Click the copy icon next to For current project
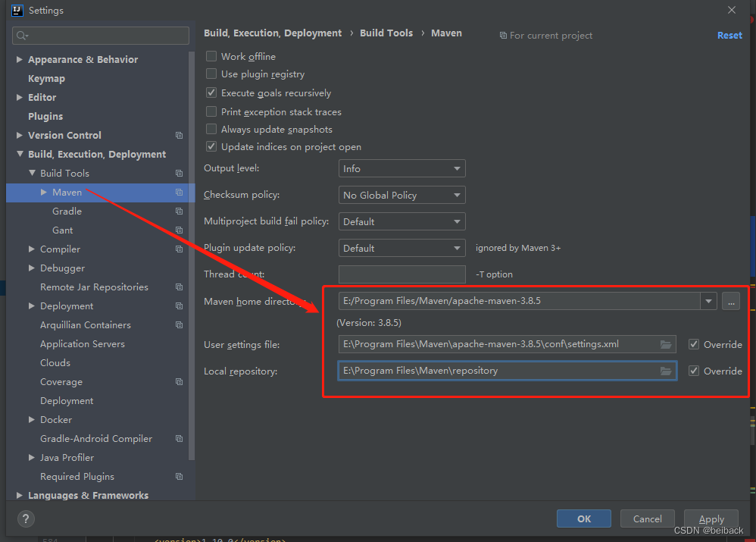Image resolution: width=756 pixels, height=542 pixels. (x=503, y=36)
